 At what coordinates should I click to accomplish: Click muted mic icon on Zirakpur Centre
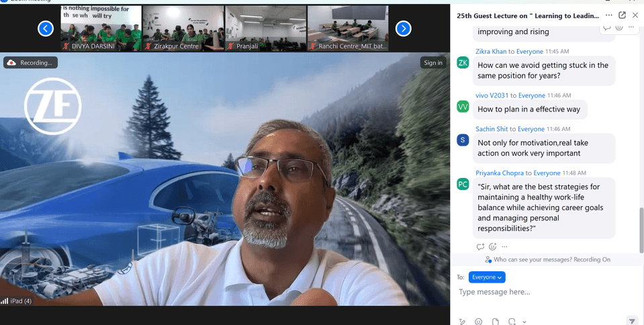point(148,46)
